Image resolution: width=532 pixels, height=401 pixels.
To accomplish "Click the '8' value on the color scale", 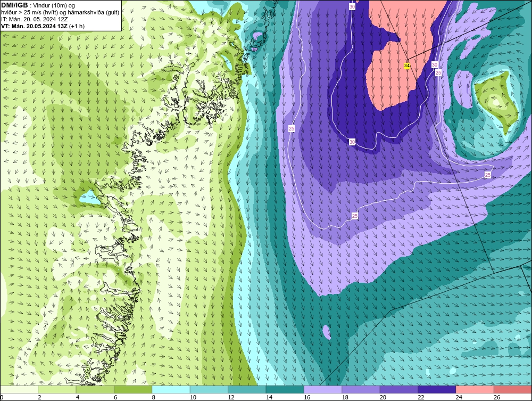I will click(154, 397).
